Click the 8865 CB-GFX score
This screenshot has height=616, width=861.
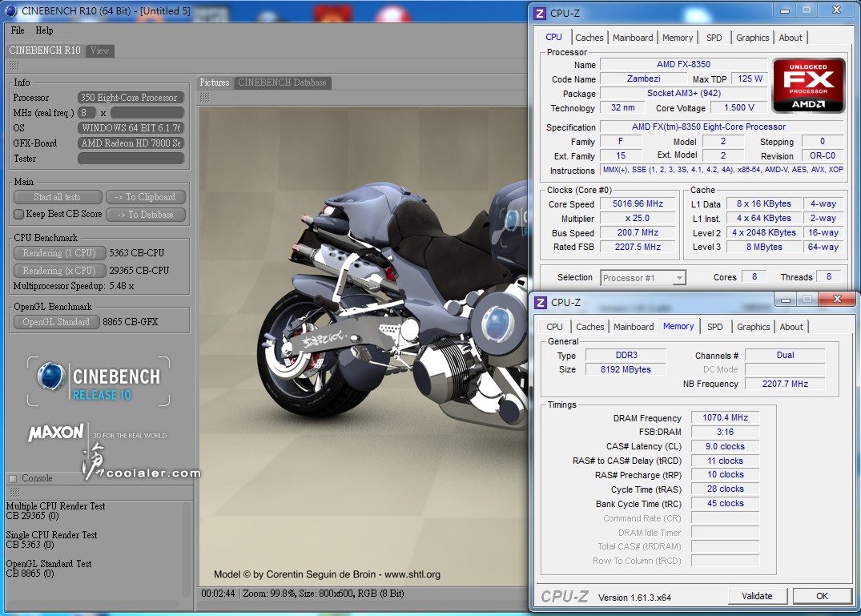coord(130,322)
